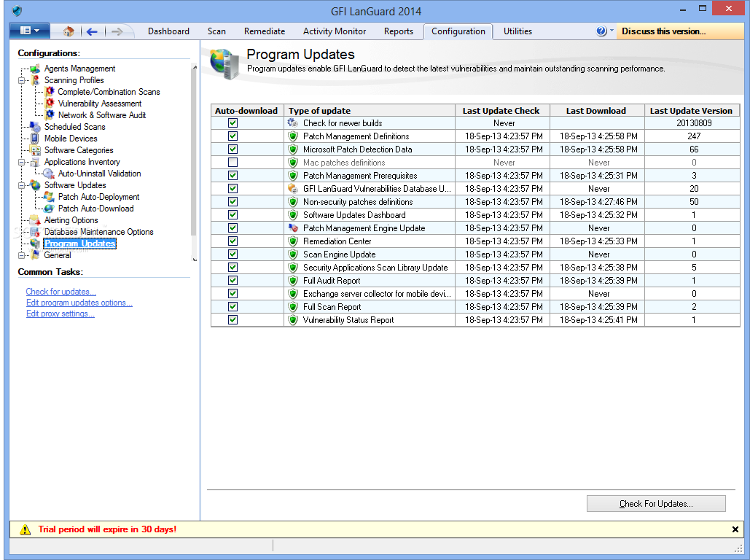Go back with the blue left arrow
Viewport: 750px width, 560px height.
tap(92, 31)
